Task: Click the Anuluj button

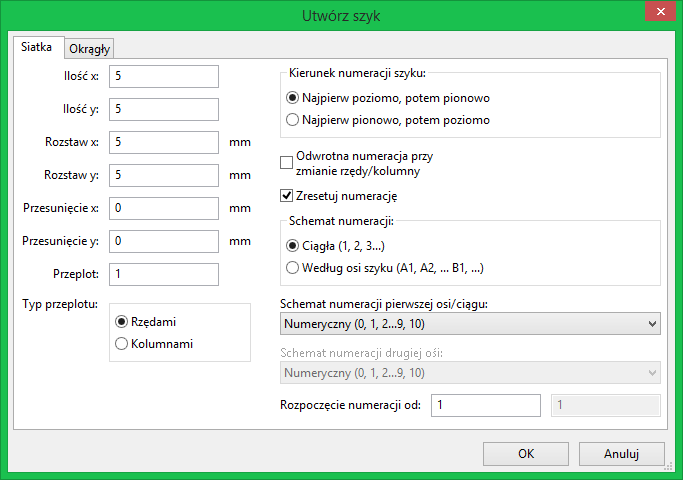Action: click(622, 454)
